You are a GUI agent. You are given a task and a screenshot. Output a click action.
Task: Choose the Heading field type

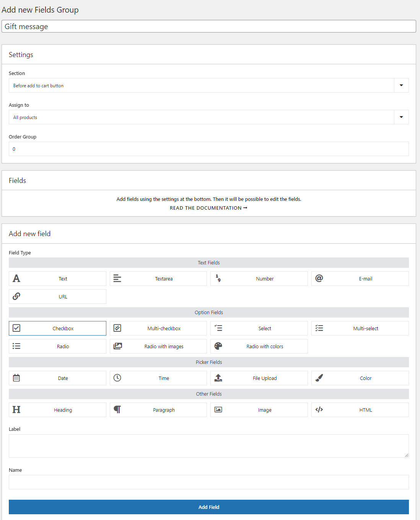(x=57, y=410)
